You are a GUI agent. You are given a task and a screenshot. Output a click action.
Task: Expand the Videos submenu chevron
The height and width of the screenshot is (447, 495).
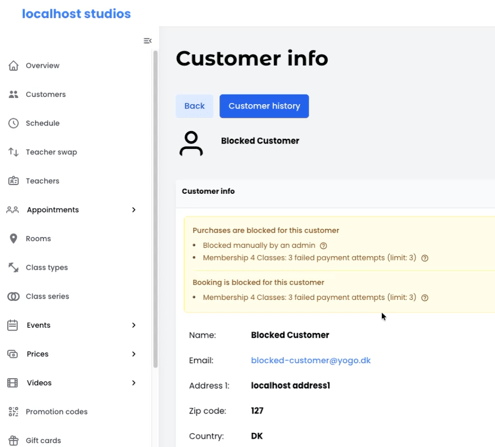134,383
